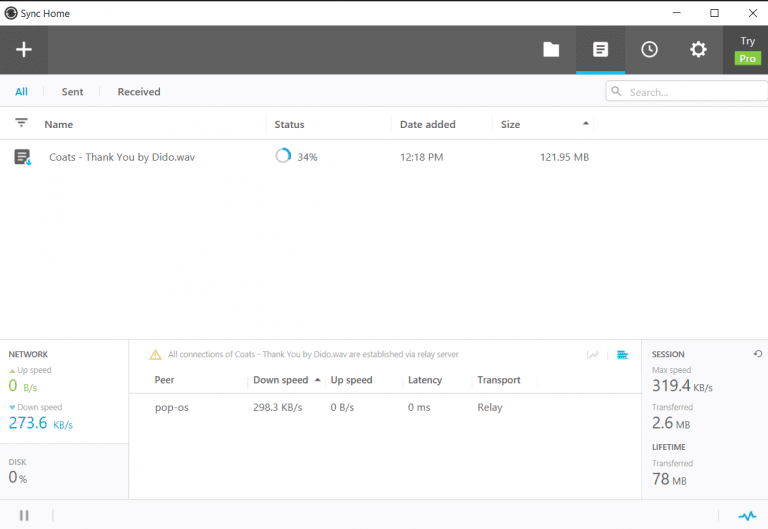Viewport: 768px width, 529px height.
Task: Select the Received filter tab
Action: click(139, 92)
